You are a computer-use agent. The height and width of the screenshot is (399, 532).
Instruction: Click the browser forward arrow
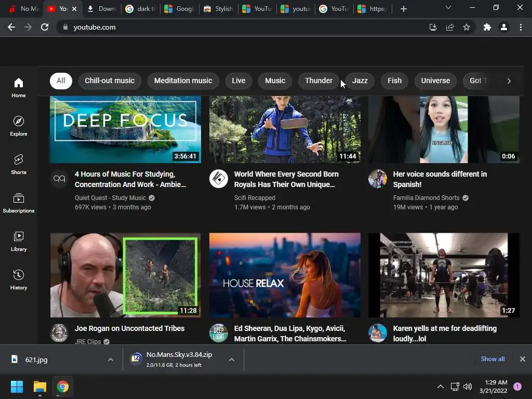coord(28,27)
